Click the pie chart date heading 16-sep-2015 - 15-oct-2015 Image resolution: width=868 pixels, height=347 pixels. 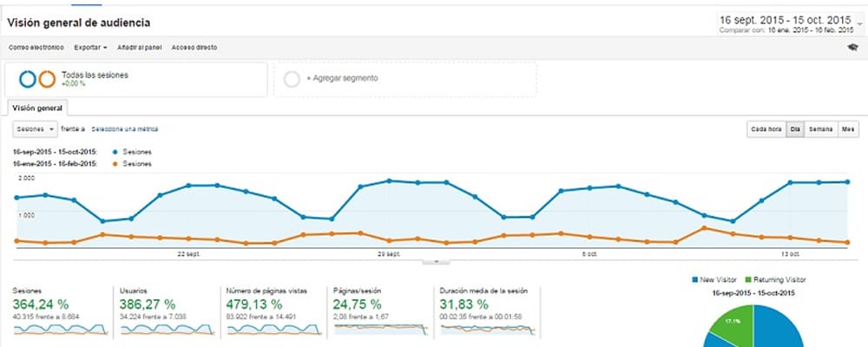754,292
